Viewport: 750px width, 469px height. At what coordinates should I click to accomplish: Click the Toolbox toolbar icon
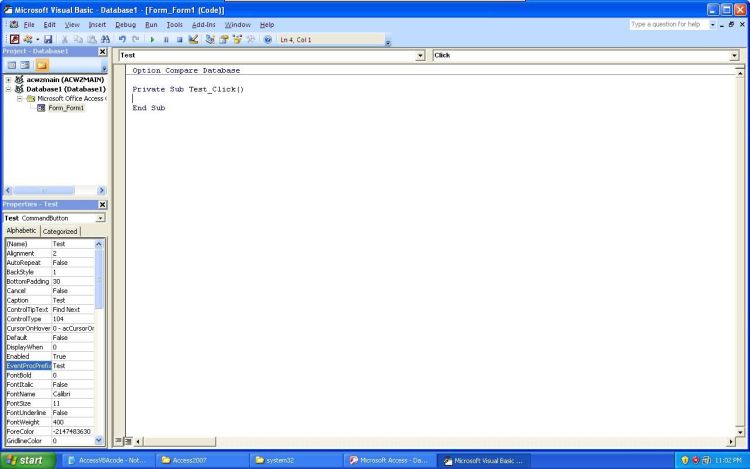coord(250,39)
